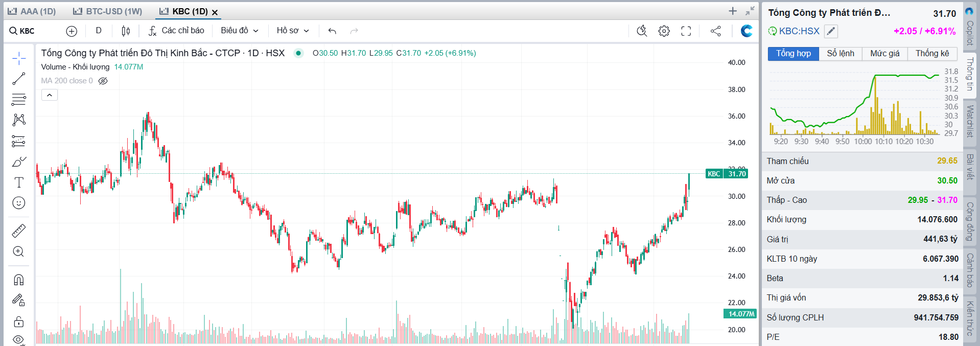The width and height of the screenshot is (980, 346).
Task: Click the KBC symbol search field
Action: point(27,31)
